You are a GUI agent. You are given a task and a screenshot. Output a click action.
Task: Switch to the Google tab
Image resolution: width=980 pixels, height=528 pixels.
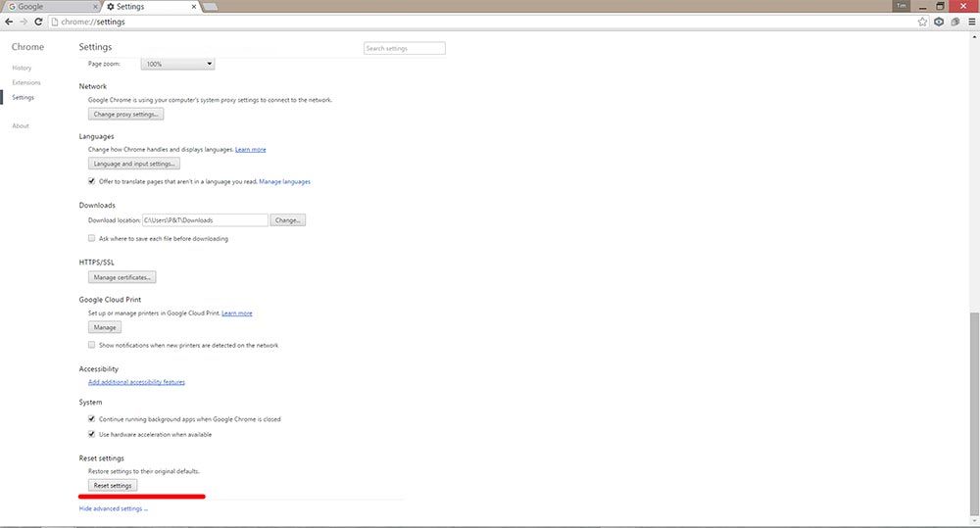(x=50, y=7)
